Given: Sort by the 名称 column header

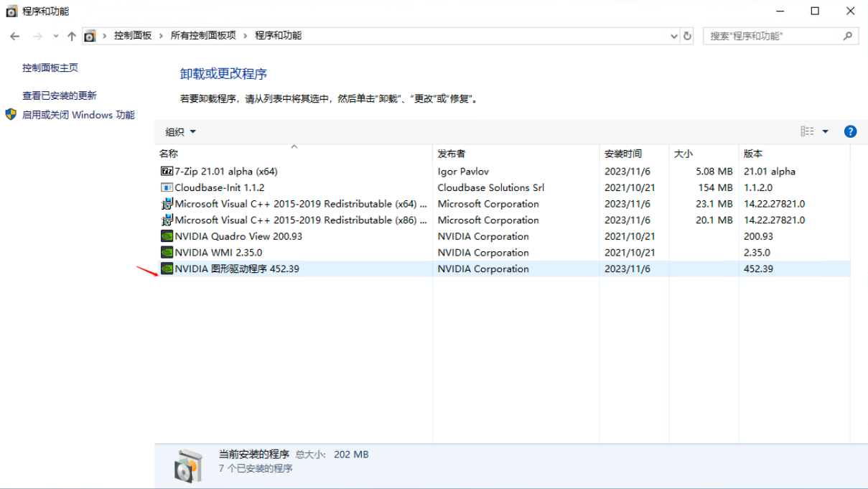Looking at the screenshot, I should pyautogui.click(x=294, y=154).
